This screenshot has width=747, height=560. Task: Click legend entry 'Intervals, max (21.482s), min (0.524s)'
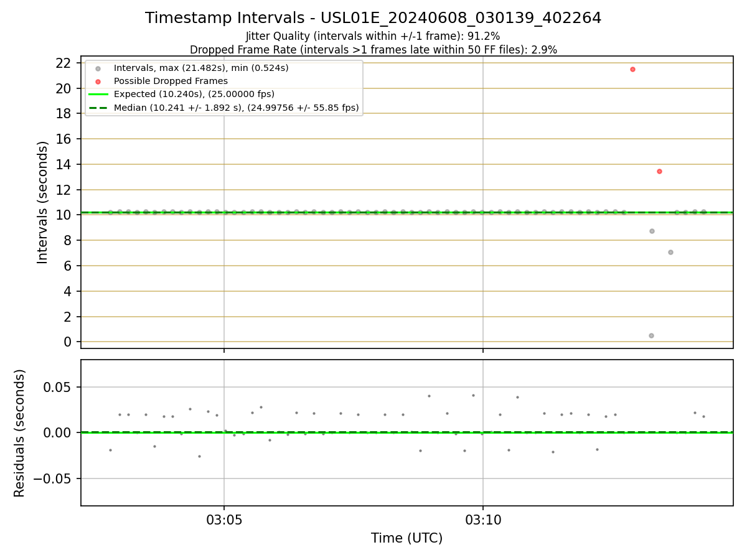coord(201,68)
